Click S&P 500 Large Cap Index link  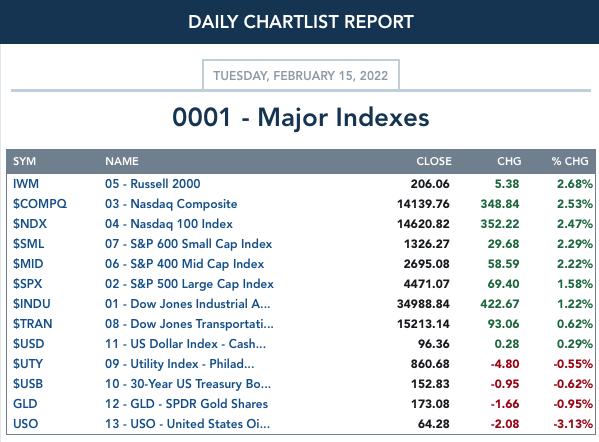click(x=189, y=284)
